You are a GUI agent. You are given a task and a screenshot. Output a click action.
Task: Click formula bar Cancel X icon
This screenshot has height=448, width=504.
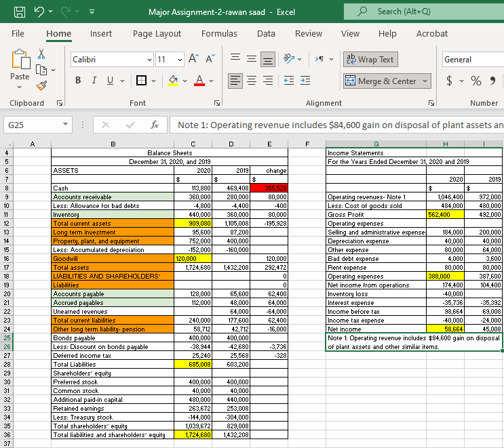[106, 125]
